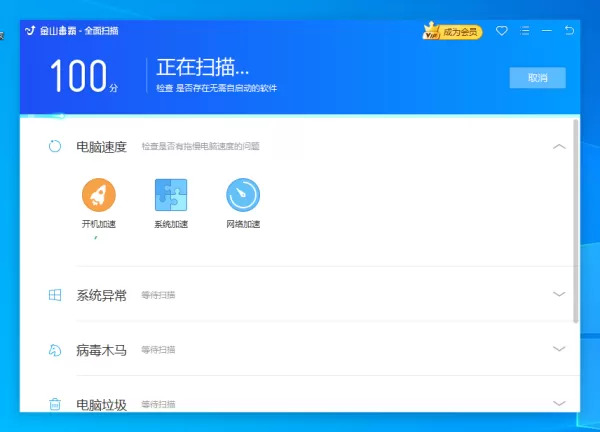
Task: Click the 病毒木马 horse icon
Action: (x=55, y=350)
